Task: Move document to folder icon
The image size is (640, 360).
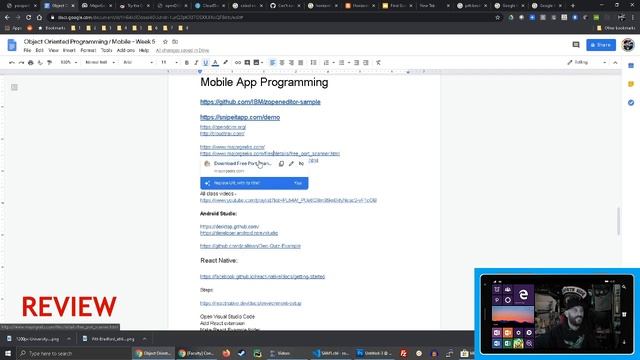Action: [x=175, y=42]
